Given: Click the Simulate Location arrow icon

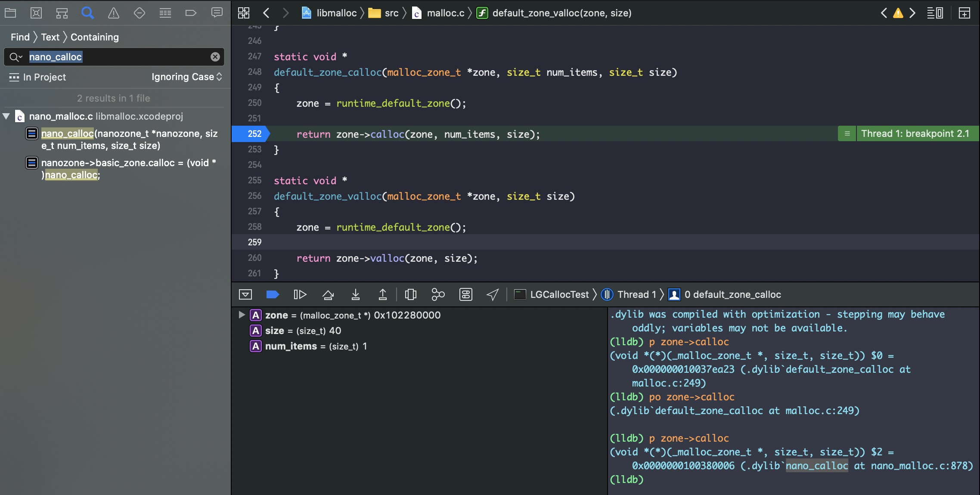Looking at the screenshot, I should 493,294.
